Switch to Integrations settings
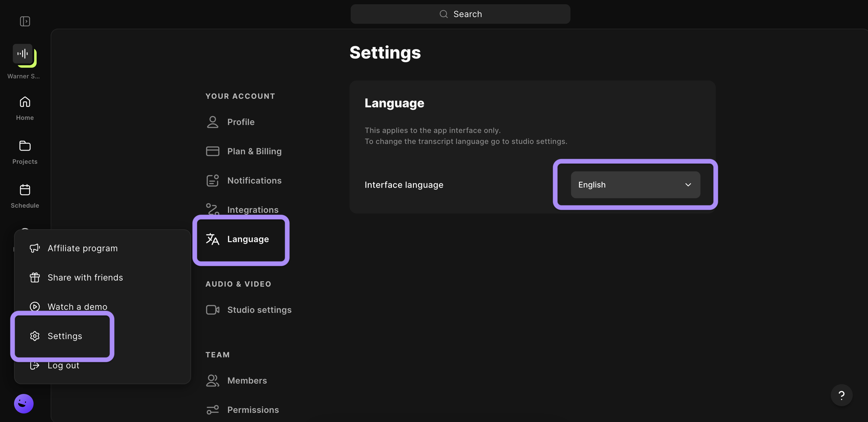The image size is (868, 422). click(242, 210)
